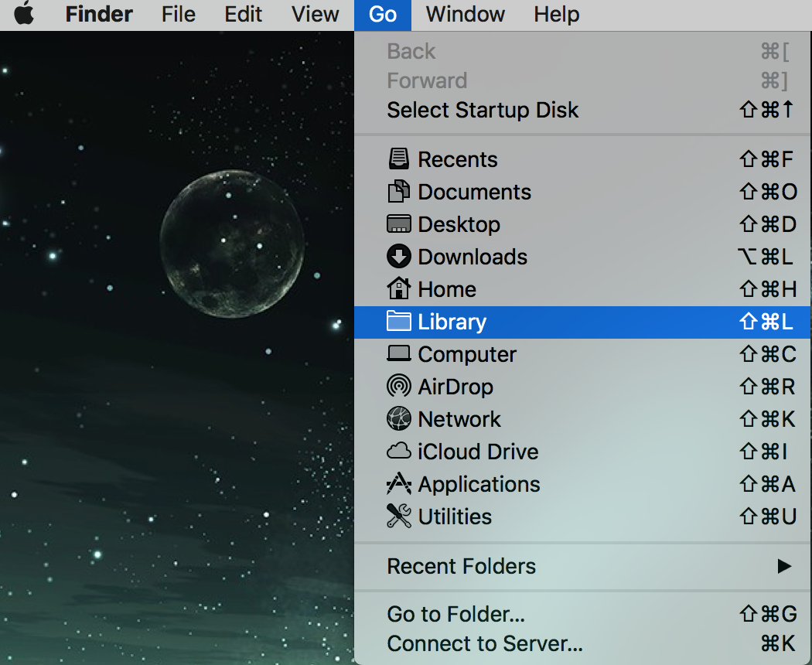Click the ⇧⌘H shortcut beside Home
Image resolution: width=812 pixels, height=665 pixels.
pos(768,289)
